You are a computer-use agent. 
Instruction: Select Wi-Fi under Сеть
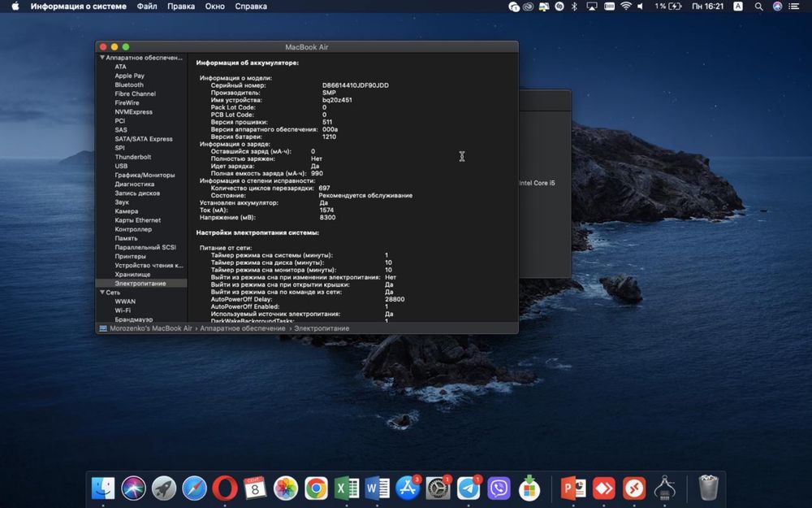pyautogui.click(x=123, y=310)
